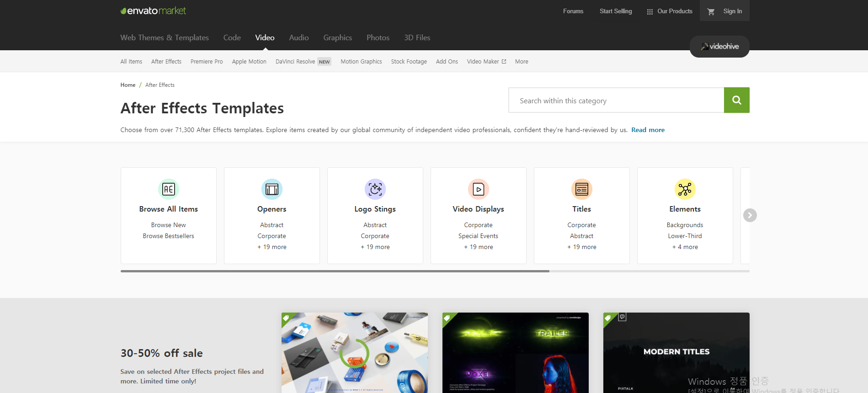Click Browse Bestsellers link

[x=169, y=236]
